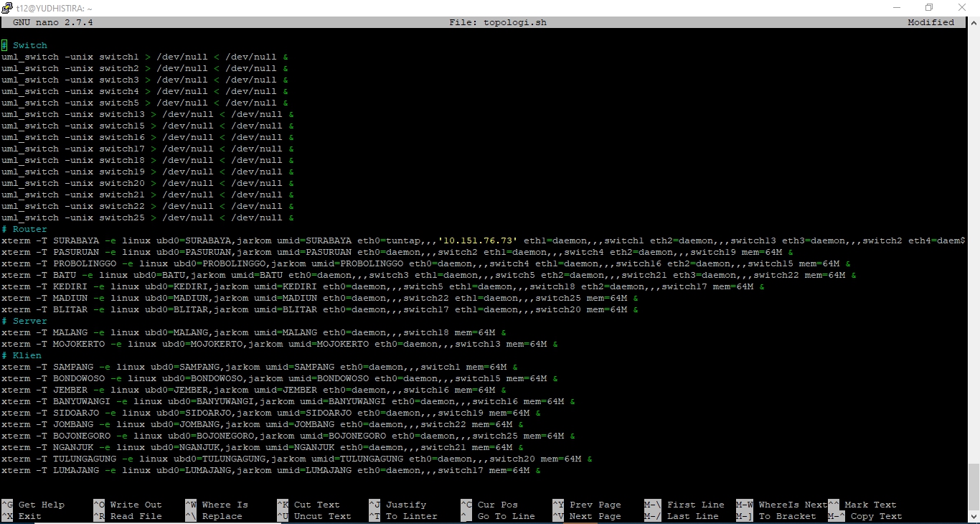980x524 pixels.
Task: Click 'GNU nano 2.7.4' header text
Action: 53,22
